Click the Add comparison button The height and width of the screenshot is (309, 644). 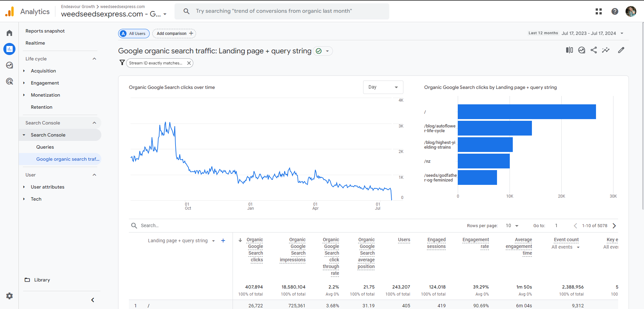click(174, 33)
